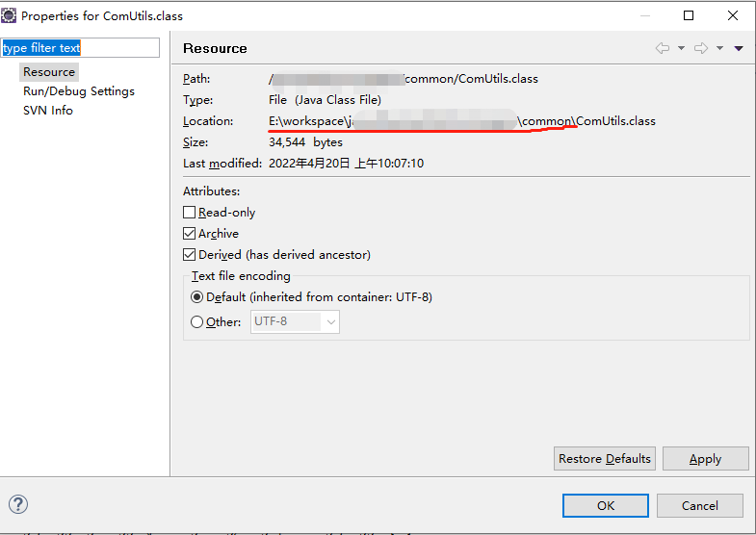
Task: Enable the Read-only checkbox
Action: (x=189, y=213)
